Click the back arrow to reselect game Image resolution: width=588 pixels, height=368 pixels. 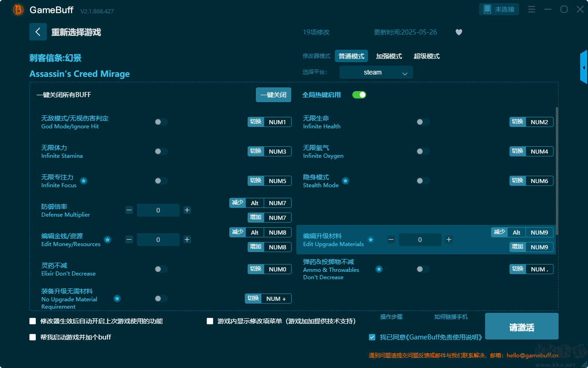point(38,32)
